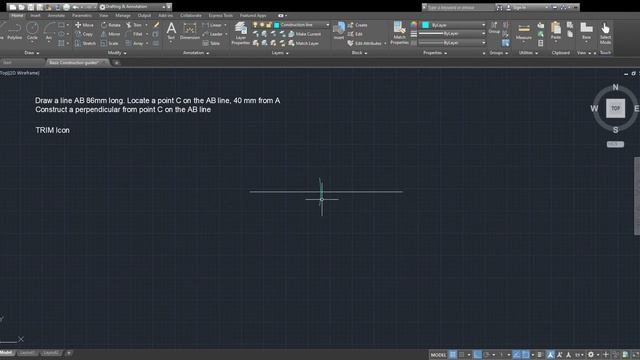Click the Leader annotation tool

coord(213,34)
